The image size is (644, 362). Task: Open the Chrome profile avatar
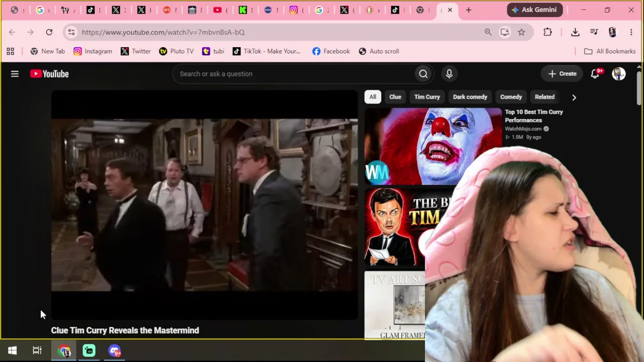(612, 32)
